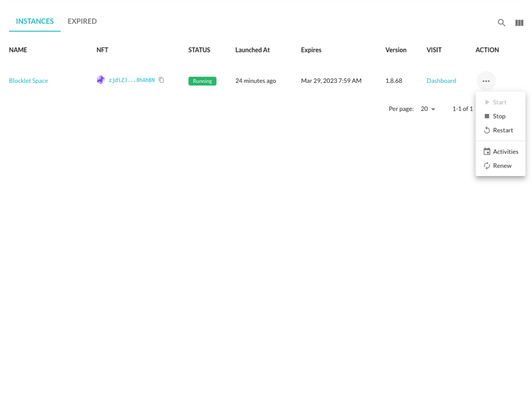
Task: Open the search icon
Action: pyautogui.click(x=501, y=23)
